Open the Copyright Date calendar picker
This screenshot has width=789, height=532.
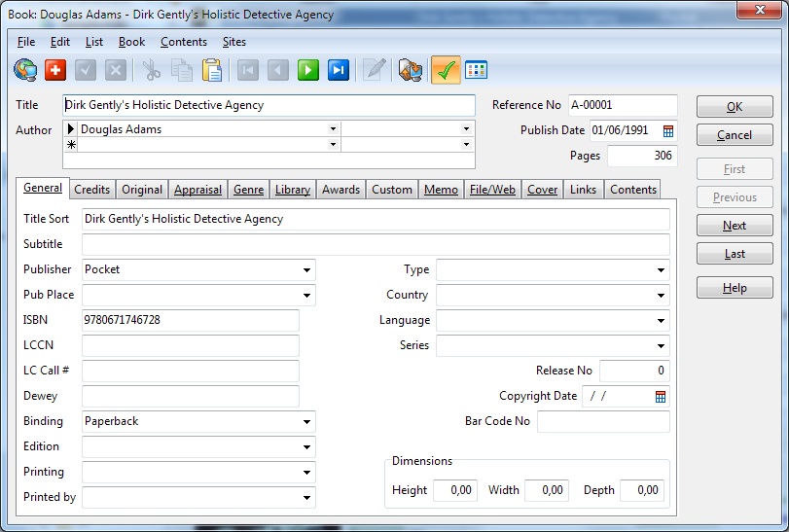pyautogui.click(x=661, y=397)
